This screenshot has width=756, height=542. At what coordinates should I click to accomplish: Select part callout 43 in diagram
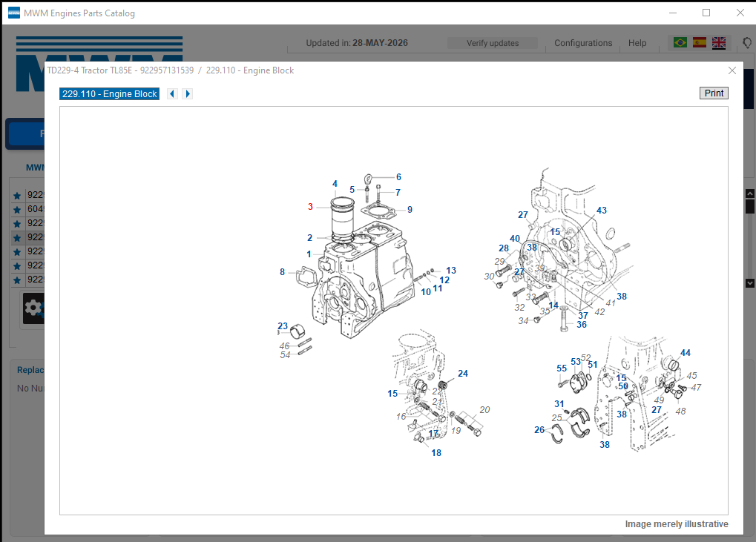601,211
